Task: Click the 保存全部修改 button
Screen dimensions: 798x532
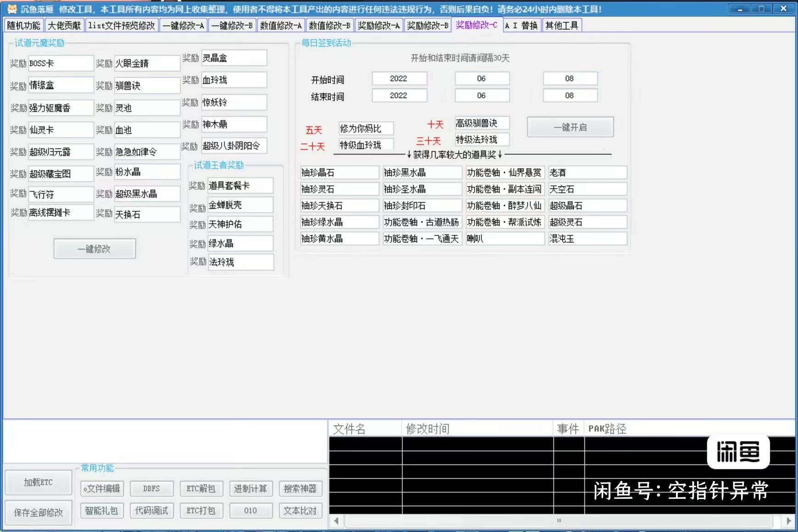Action: click(x=39, y=513)
